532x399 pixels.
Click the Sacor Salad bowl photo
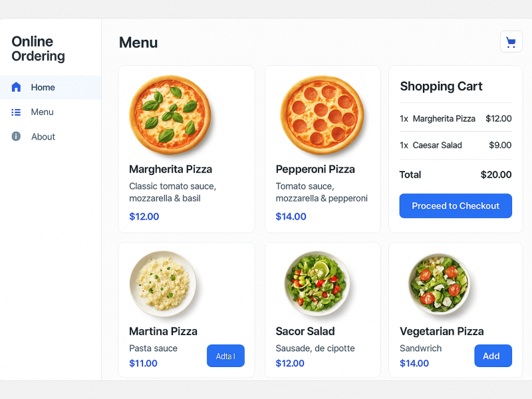(317, 284)
